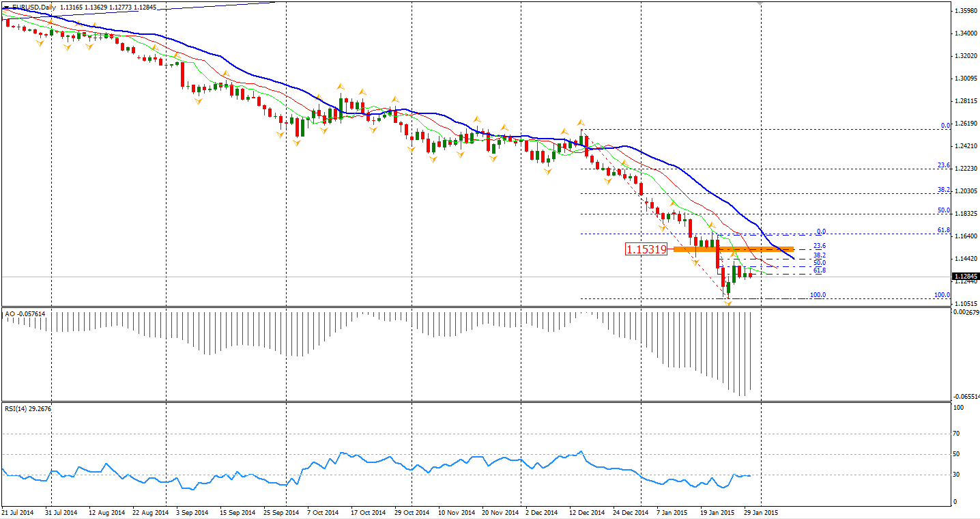Click the -0.065514 AO scale value

point(966,397)
